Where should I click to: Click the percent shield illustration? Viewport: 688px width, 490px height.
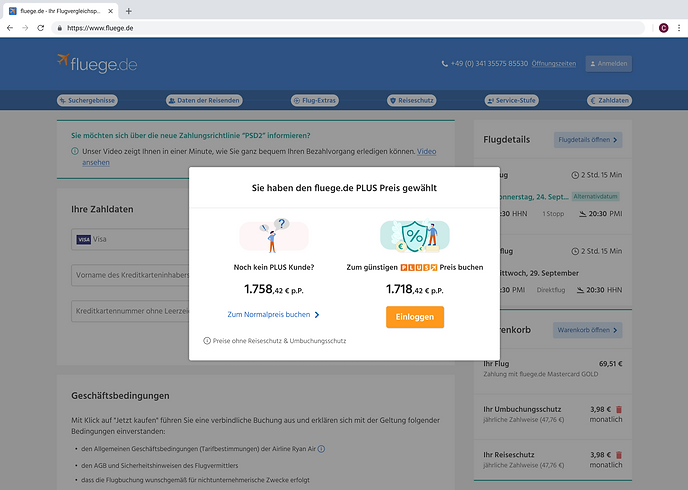point(415,236)
